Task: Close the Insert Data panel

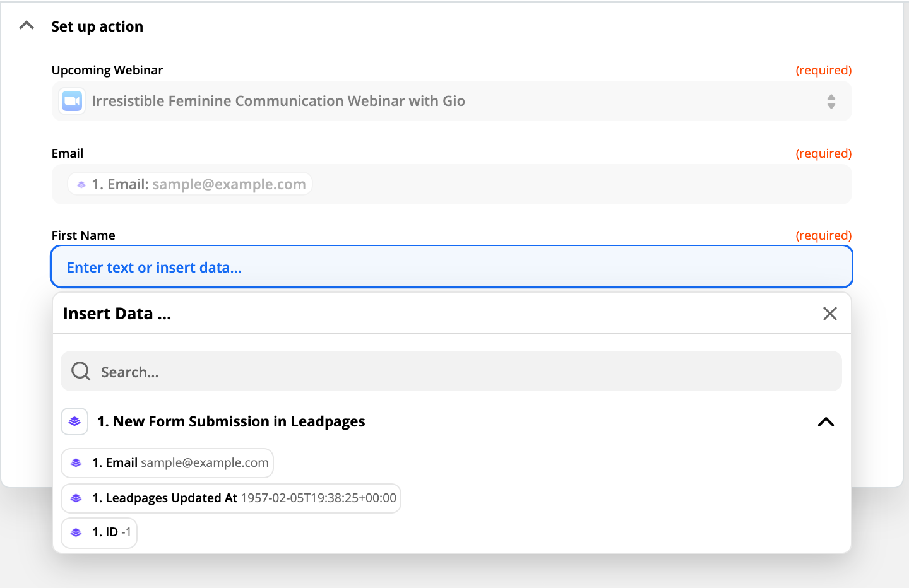Action: click(830, 314)
